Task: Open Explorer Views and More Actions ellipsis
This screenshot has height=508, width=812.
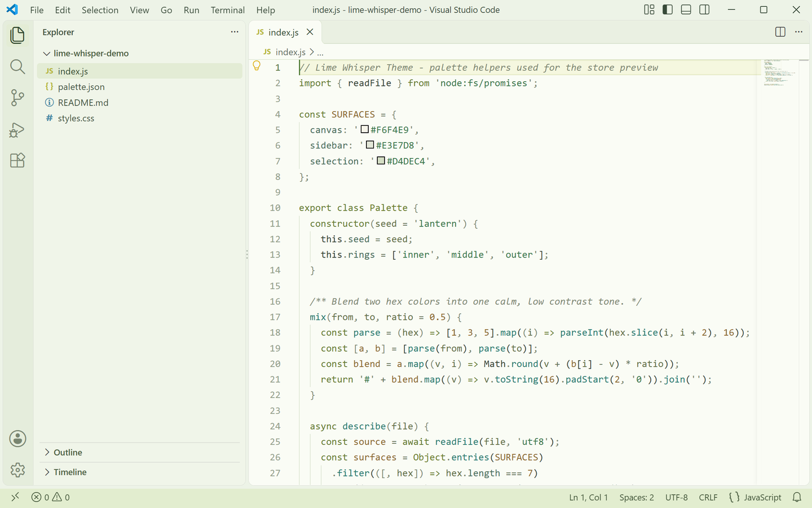Action: coord(235,32)
